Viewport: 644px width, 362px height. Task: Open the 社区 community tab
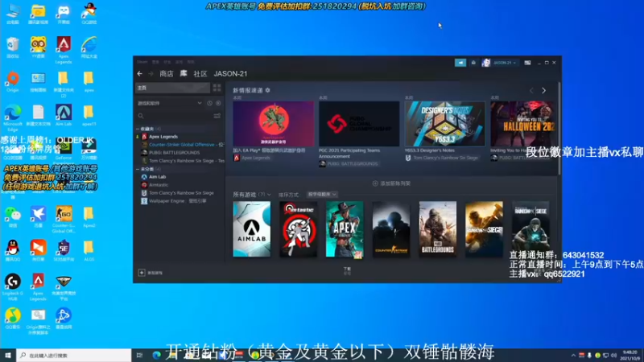pos(200,74)
